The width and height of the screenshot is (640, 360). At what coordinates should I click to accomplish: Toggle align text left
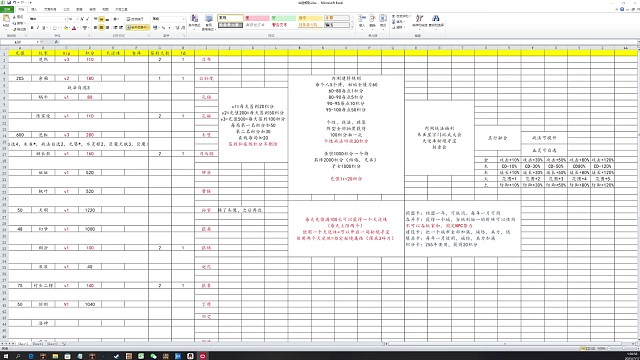[x=96, y=28]
